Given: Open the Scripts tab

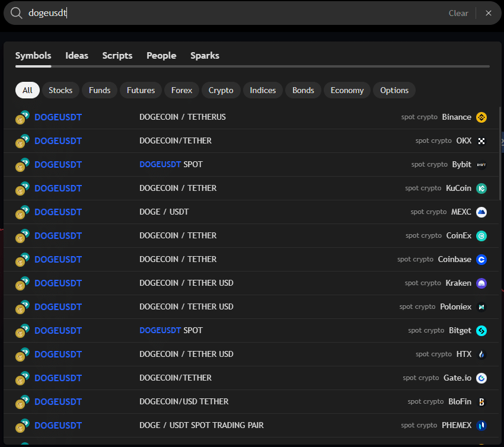Looking at the screenshot, I should tap(117, 56).
